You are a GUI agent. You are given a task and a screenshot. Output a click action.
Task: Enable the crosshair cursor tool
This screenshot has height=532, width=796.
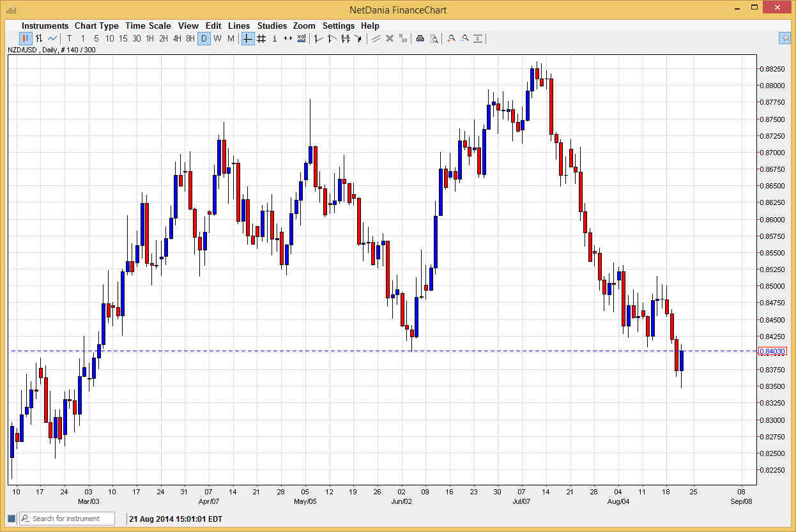click(247, 38)
